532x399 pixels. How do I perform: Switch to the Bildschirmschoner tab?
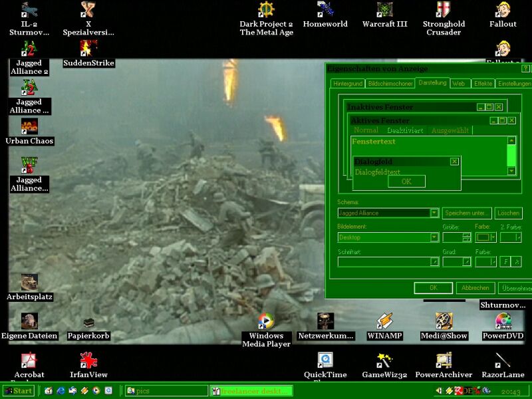[x=390, y=84]
